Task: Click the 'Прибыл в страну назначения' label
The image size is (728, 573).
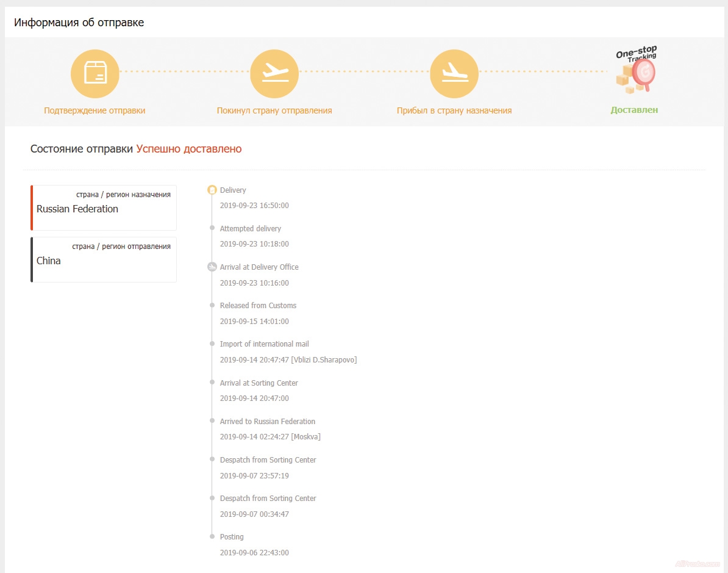Action: [454, 110]
